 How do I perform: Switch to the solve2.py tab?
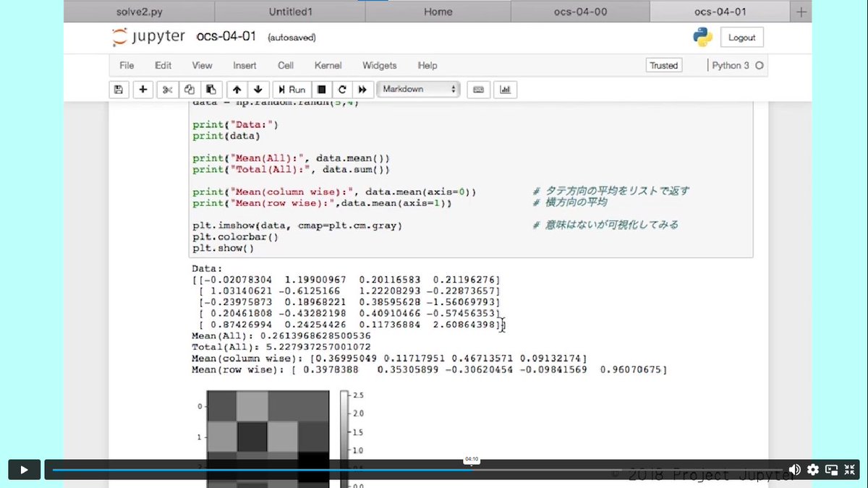[x=139, y=12]
